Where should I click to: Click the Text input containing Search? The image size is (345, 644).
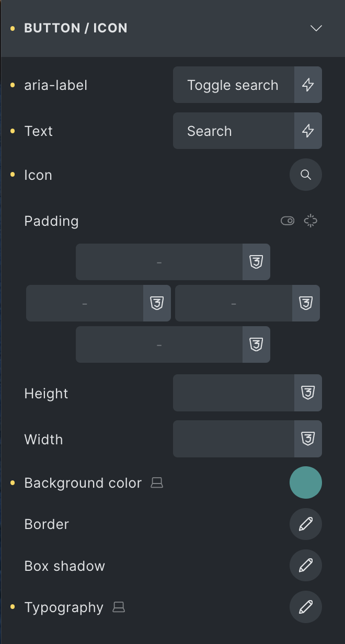pyautogui.click(x=234, y=131)
